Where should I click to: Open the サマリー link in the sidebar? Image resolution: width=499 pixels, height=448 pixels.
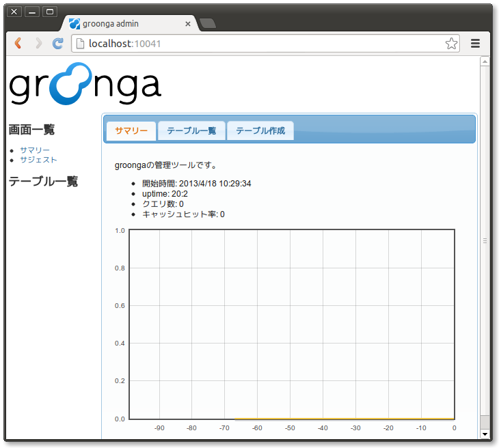34,150
